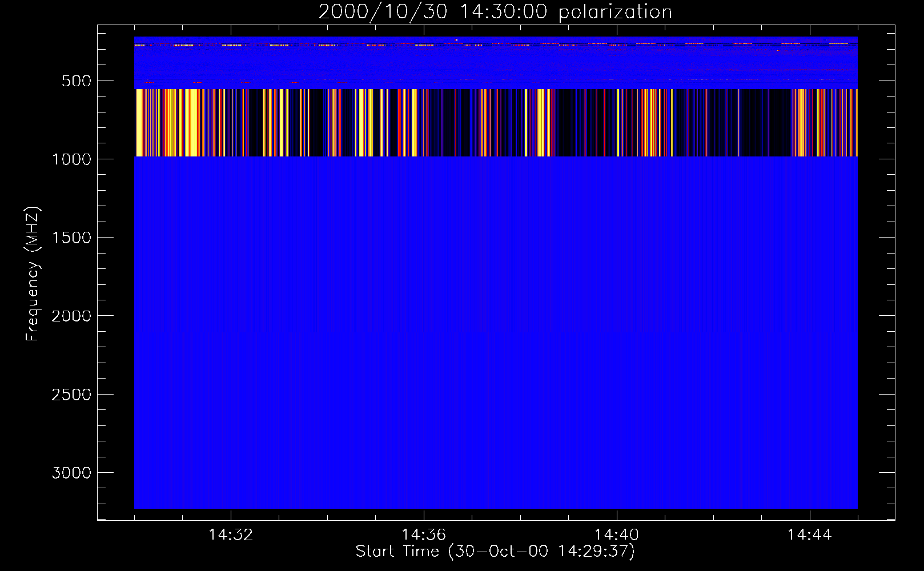Screen dimensions: 924x571
Task: Select the x-axis label 'Start Time (30-Oct-00 14:29:37)'
Action: pos(495,551)
